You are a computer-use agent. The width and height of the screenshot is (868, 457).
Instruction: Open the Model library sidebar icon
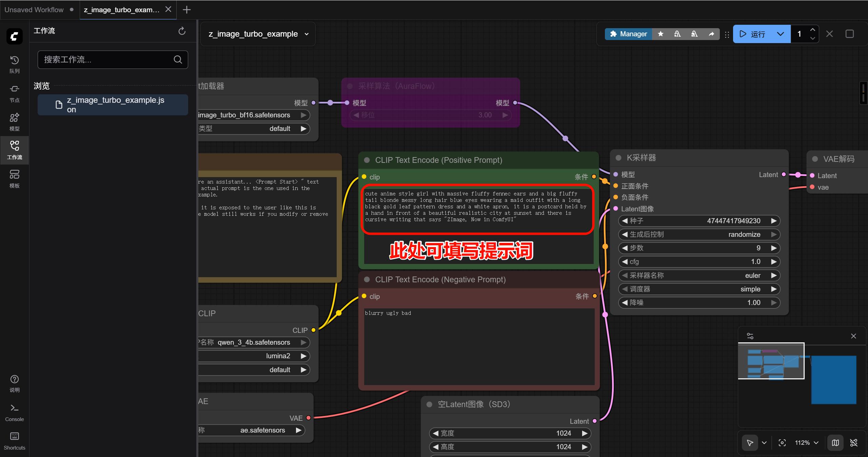14,121
